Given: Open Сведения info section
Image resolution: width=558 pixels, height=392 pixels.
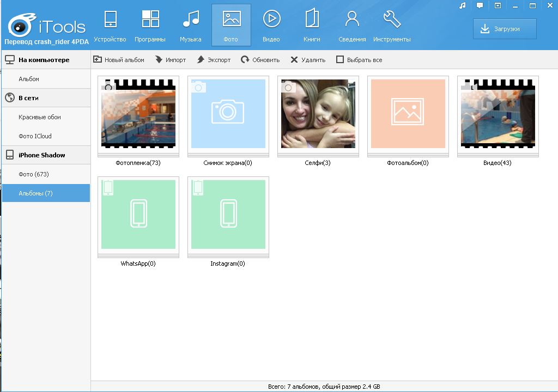Looking at the screenshot, I should [352, 26].
